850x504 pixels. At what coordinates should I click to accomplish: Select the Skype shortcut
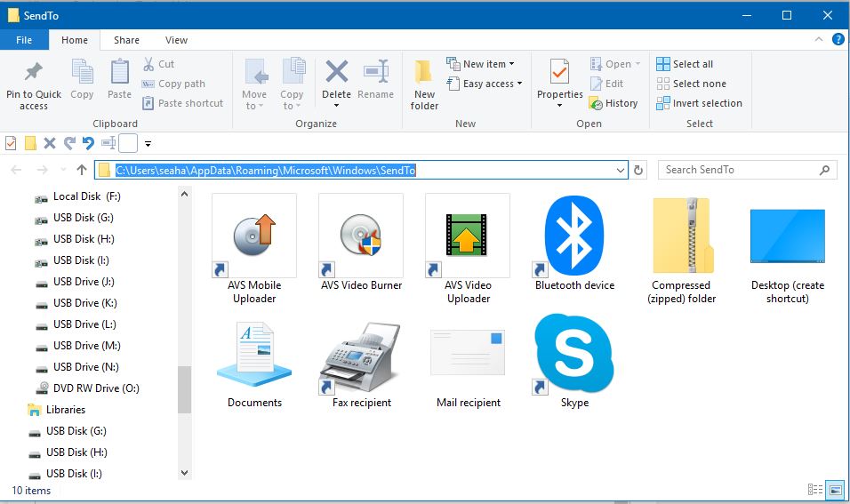point(574,362)
